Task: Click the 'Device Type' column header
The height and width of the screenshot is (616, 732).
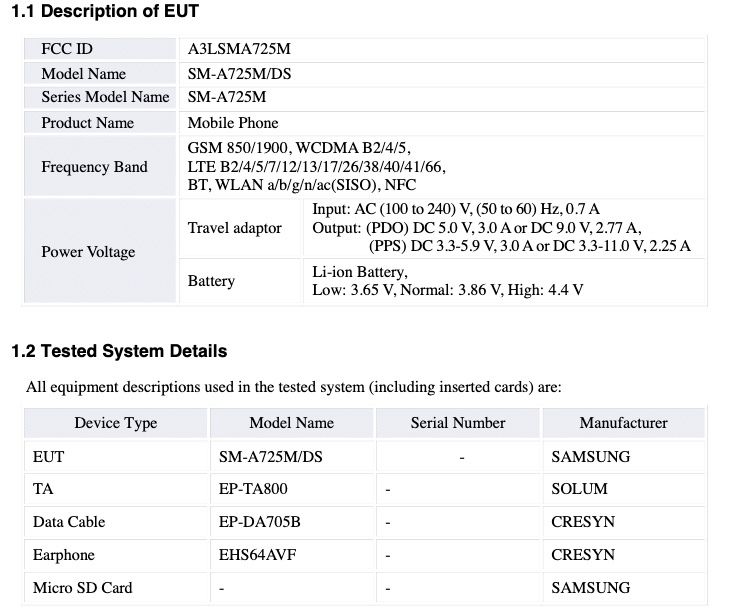Action: [116, 423]
